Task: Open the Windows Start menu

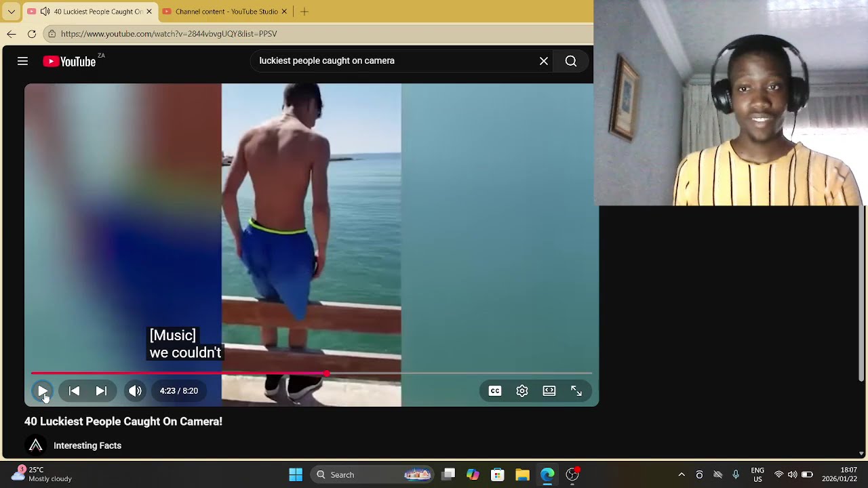Action: 296,474
